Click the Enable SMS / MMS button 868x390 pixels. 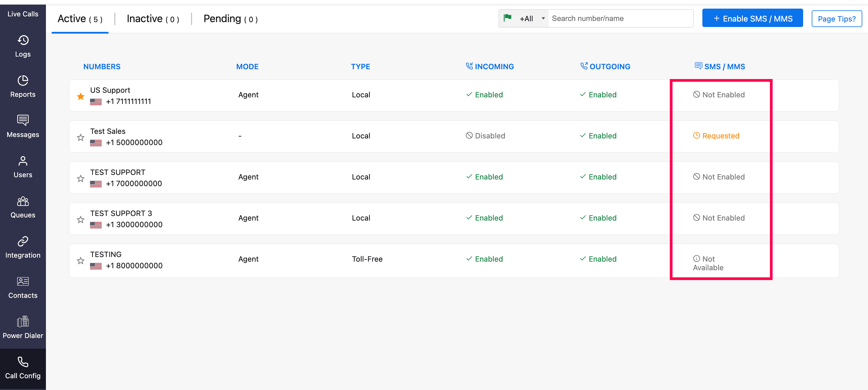tap(752, 18)
